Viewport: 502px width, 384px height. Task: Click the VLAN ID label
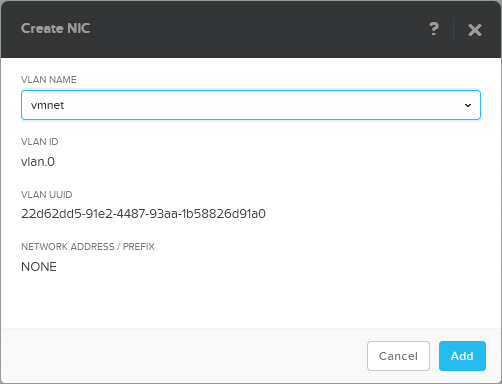click(40, 142)
